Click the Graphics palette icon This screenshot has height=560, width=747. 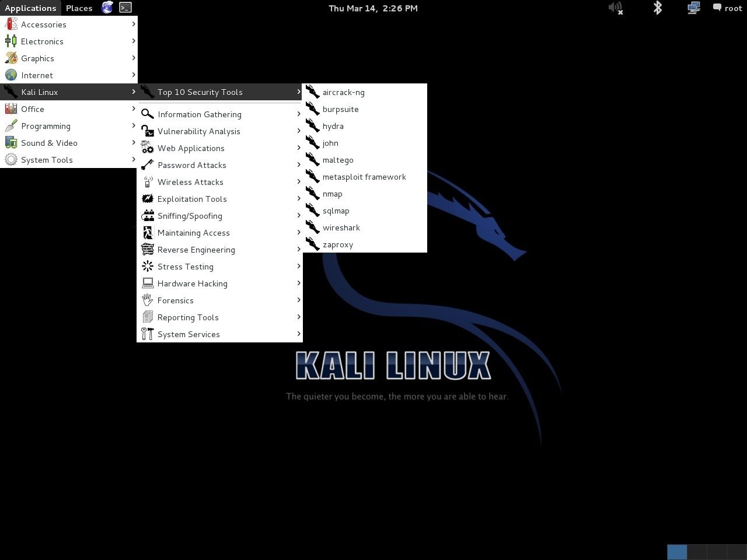[11, 58]
